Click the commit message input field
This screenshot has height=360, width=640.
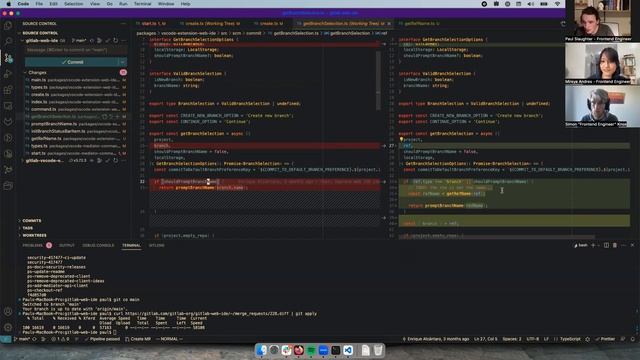pos(76,50)
